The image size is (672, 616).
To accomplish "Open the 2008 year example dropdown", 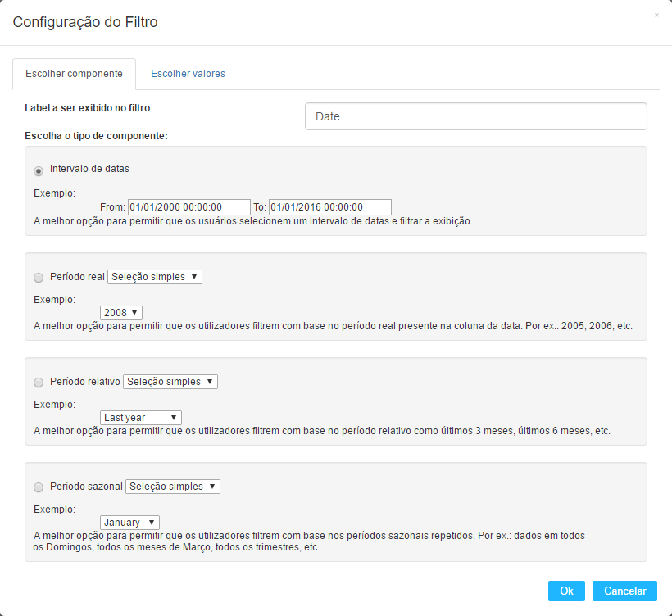I will tap(120, 313).
